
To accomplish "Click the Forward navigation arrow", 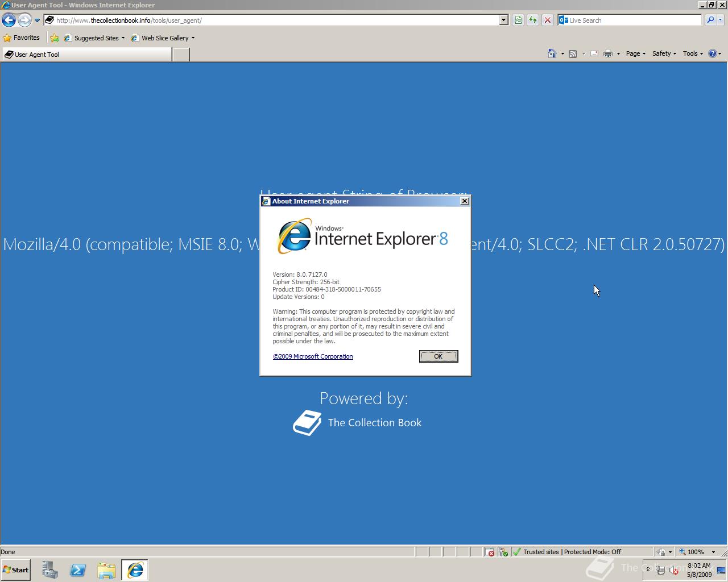I will click(24, 20).
